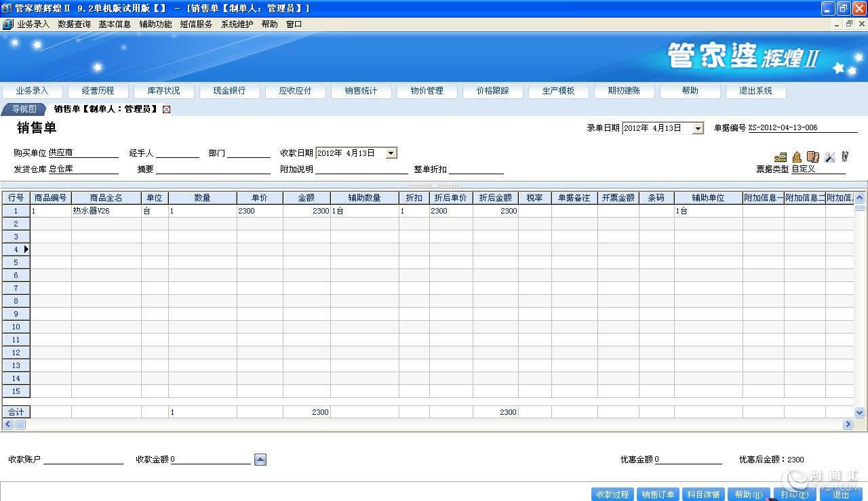Click the 优惠金额 input field

(688, 460)
